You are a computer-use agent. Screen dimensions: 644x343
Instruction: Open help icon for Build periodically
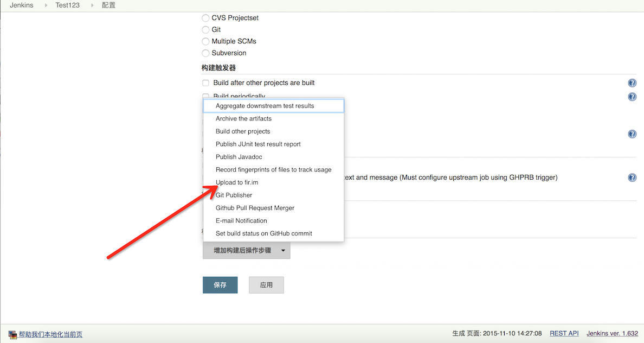[632, 97]
